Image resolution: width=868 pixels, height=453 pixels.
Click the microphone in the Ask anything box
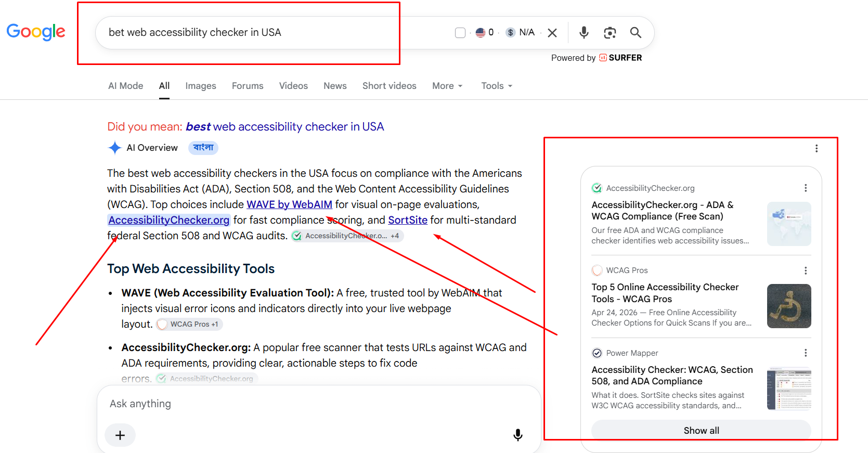518,435
